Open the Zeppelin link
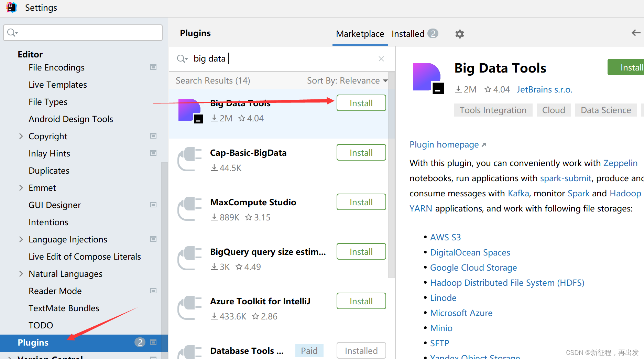The image size is (644, 359). point(620,163)
